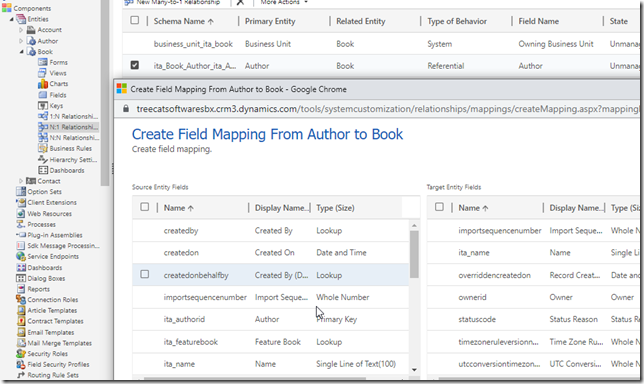
Task: Open Business Rules node
Action: (64, 148)
